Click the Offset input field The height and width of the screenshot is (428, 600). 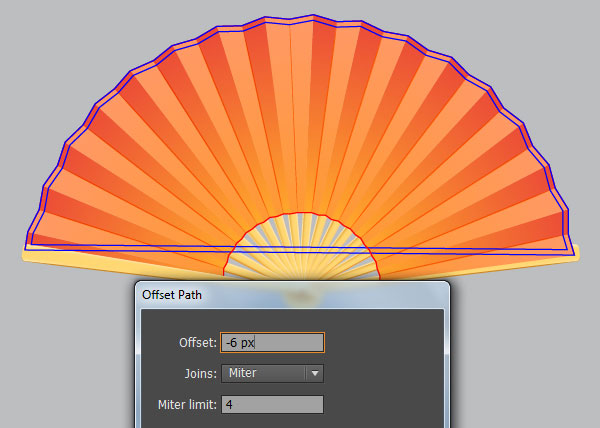pyautogui.click(x=272, y=342)
